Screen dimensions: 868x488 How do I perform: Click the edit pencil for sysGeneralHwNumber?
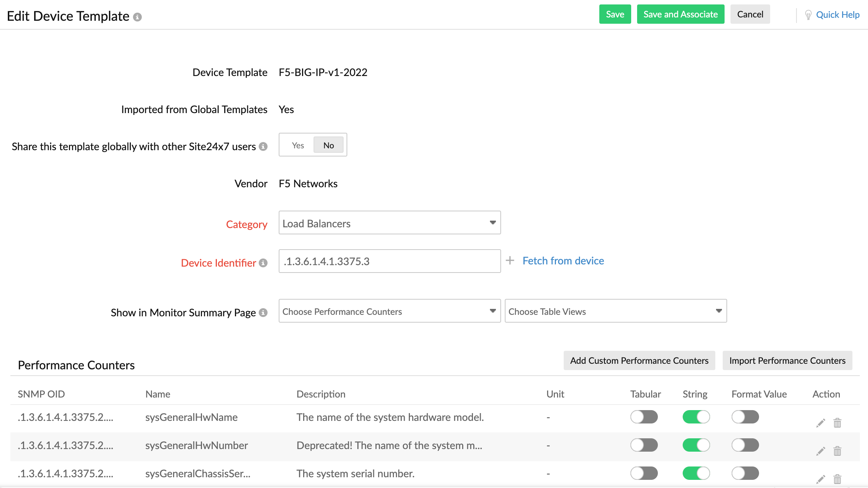(821, 451)
